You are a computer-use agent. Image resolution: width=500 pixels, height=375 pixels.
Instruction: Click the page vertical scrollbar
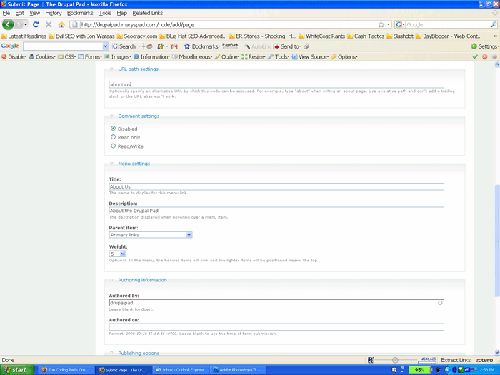pyautogui.click(x=497, y=240)
